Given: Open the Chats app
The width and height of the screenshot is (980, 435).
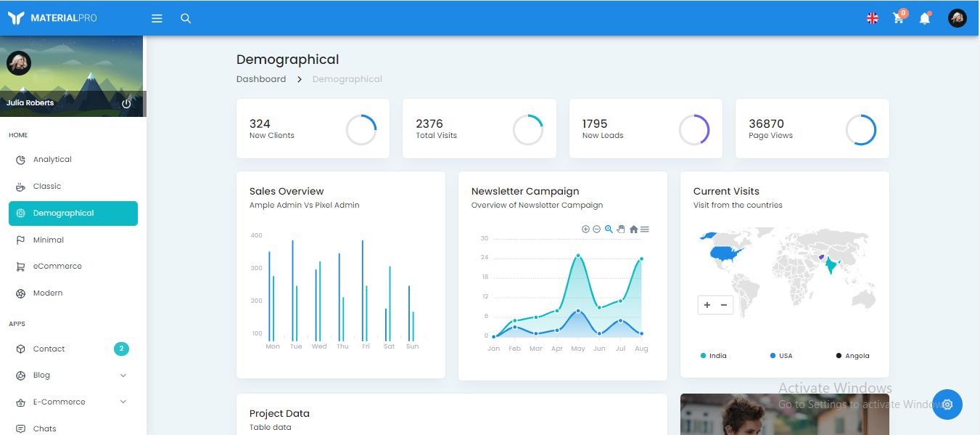Looking at the screenshot, I should [x=73, y=429].
